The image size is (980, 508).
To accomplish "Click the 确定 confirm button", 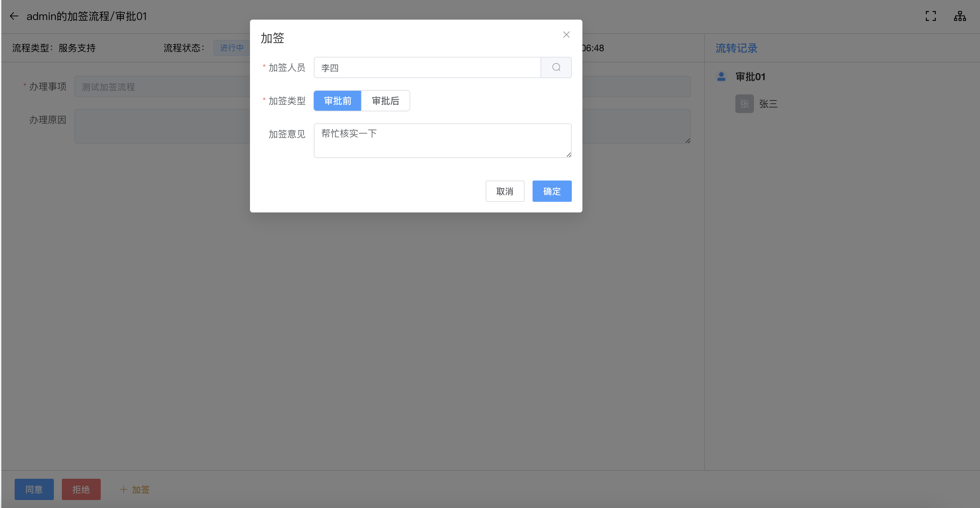I will click(x=551, y=191).
